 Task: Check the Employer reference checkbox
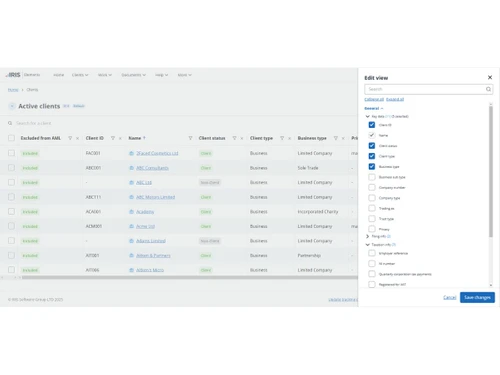pos(372,253)
